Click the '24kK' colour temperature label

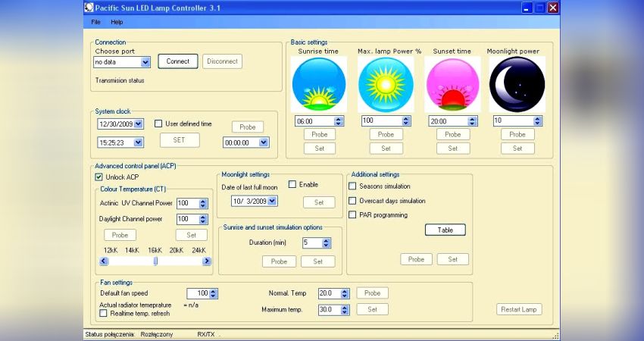tap(199, 250)
